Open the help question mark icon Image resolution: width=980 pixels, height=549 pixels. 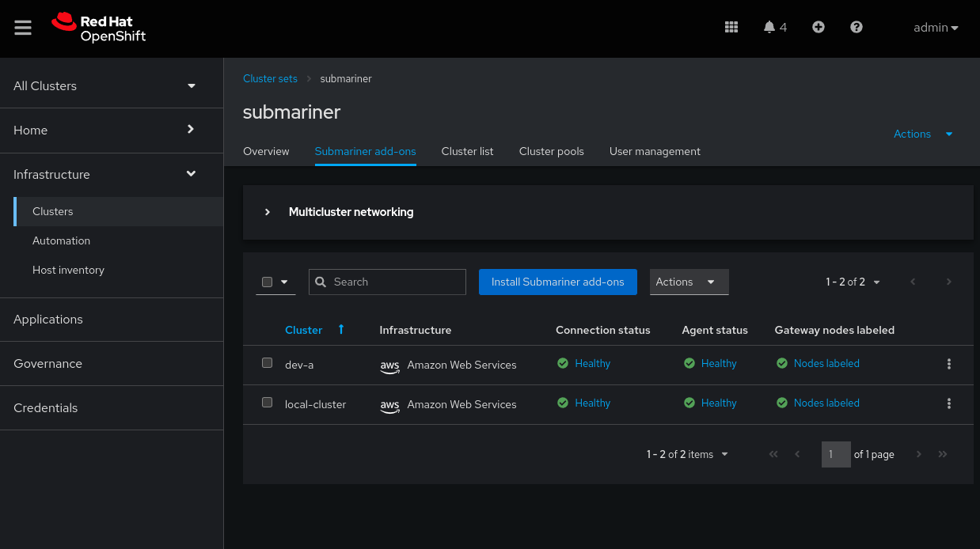pyautogui.click(x=857, y=28)
